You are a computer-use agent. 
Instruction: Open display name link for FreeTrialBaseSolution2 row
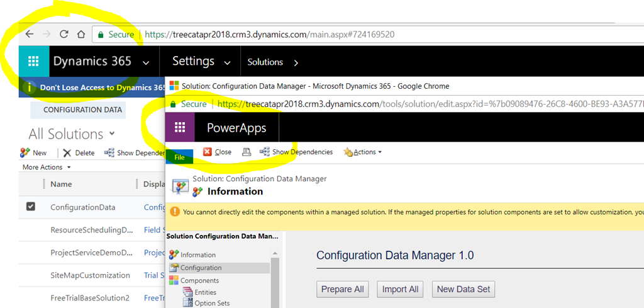[154, 298]
